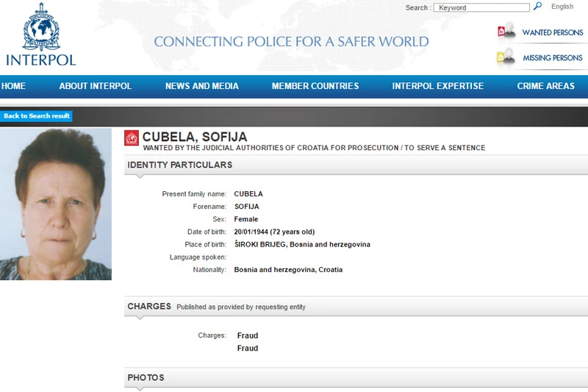Select the forename value SOFIJA
588x392 pixels.
click(247, 207)
